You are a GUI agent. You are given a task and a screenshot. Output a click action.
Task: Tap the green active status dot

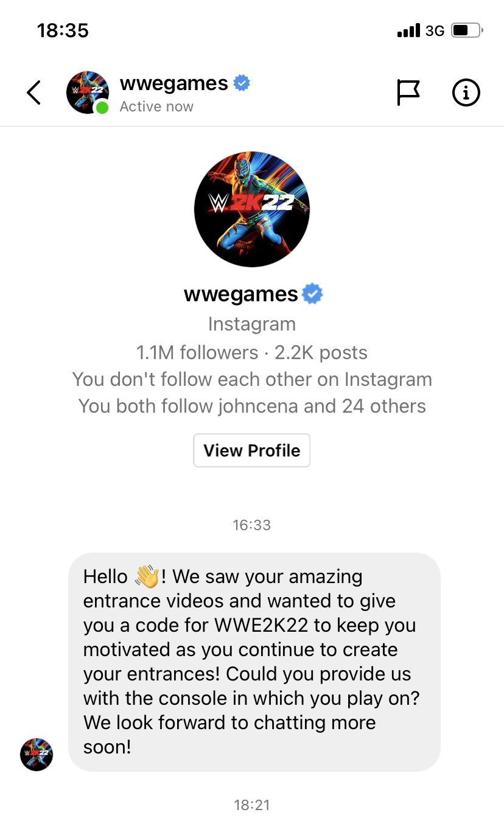(x=102, y=108)
